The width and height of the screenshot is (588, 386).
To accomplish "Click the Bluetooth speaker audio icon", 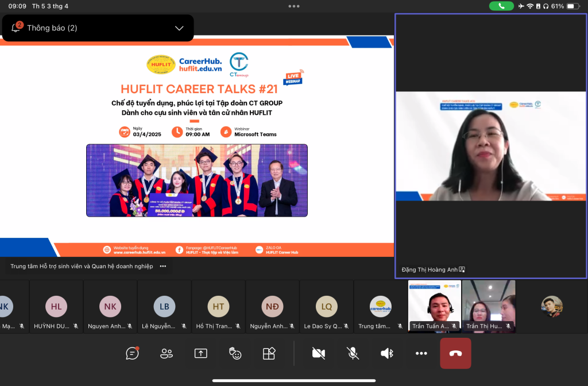I will coord(387,353).
